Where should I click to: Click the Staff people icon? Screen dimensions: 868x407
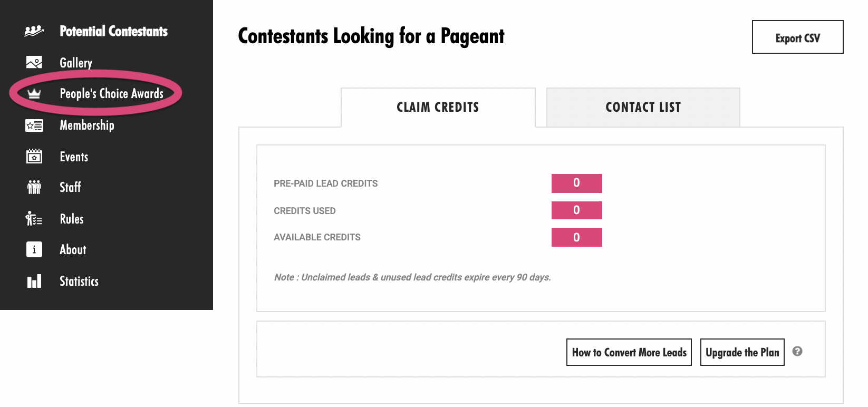point(34,187)
